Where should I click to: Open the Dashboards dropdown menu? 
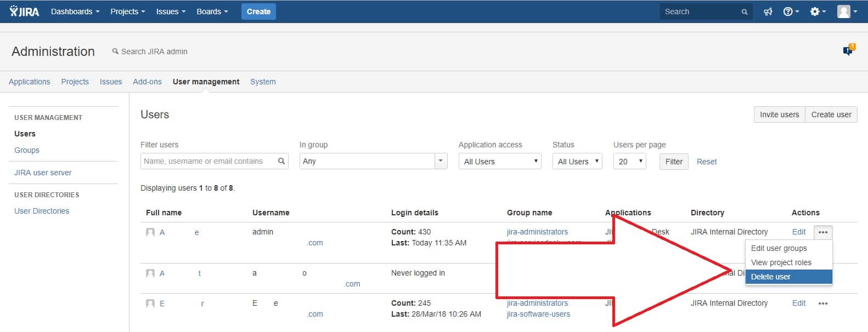tap(75, 12)
